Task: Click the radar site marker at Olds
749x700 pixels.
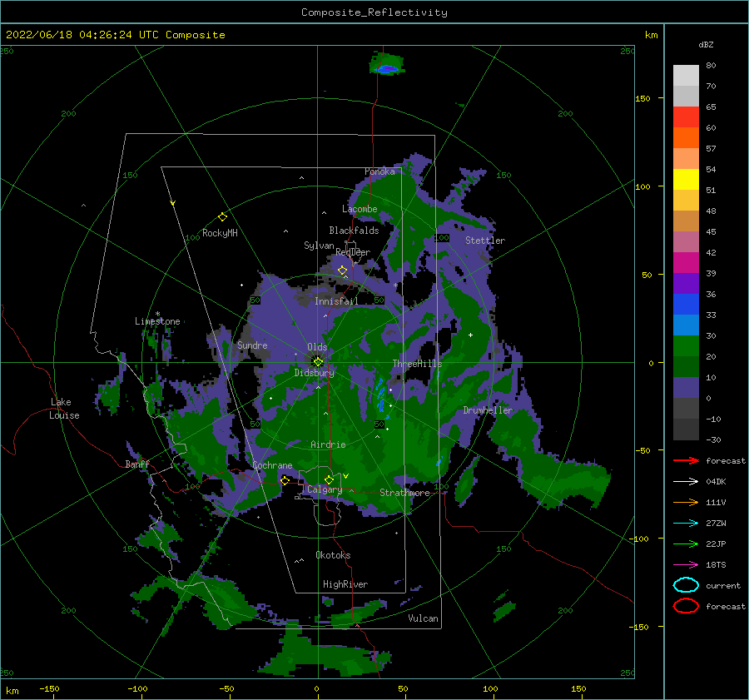Action: [318, 362]
